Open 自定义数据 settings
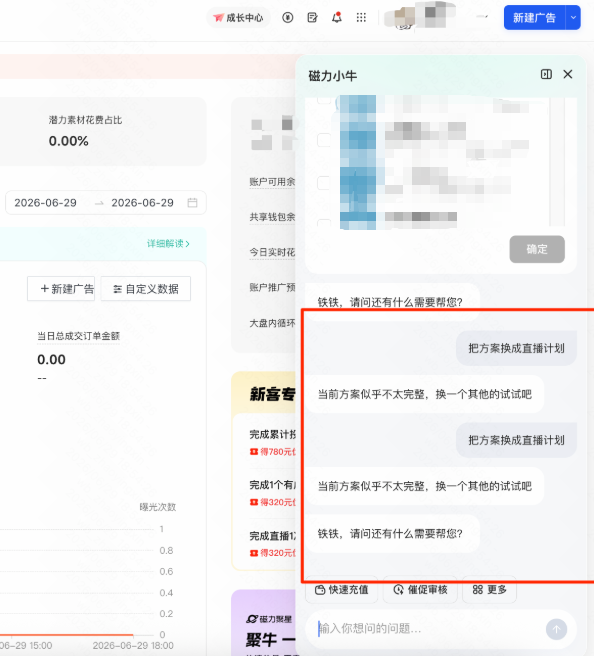The height and width of the screenshot is (656, 594). 146,289
